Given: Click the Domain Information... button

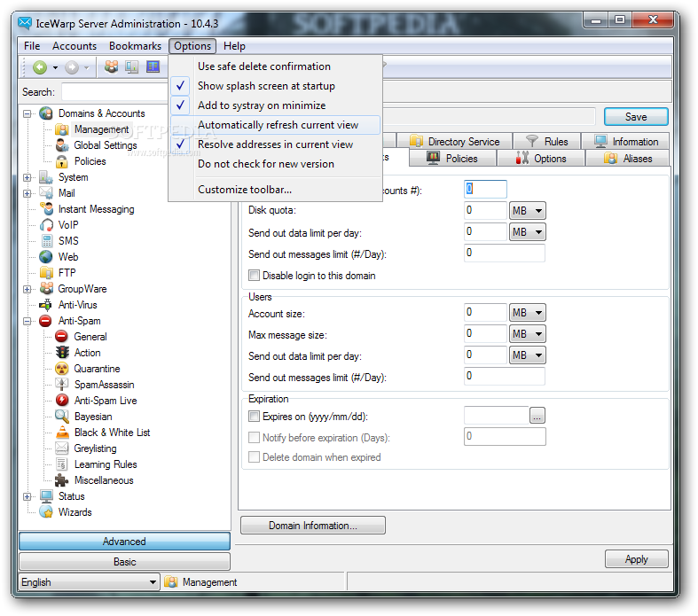Looking at the screenshot, I should (313, 526).
